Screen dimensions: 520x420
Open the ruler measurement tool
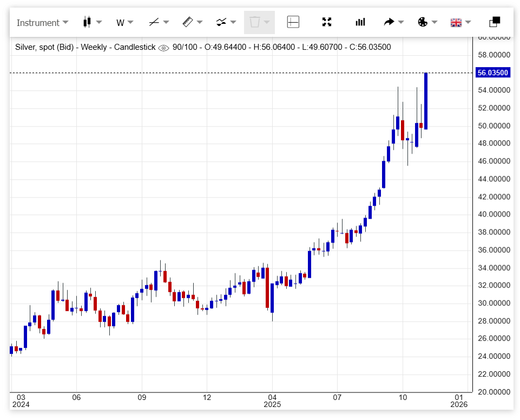[x=192, y=22]
